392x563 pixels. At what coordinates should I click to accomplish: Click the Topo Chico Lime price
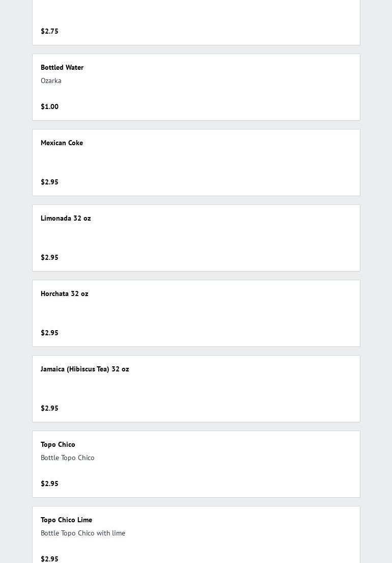coord(49,559)
